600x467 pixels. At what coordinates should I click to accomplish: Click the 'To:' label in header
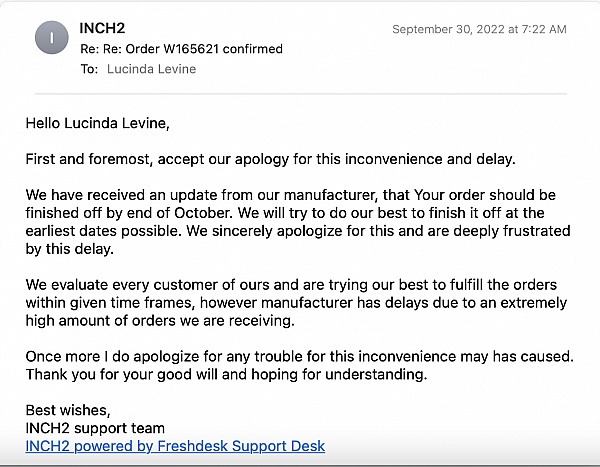tap(89, 69)
